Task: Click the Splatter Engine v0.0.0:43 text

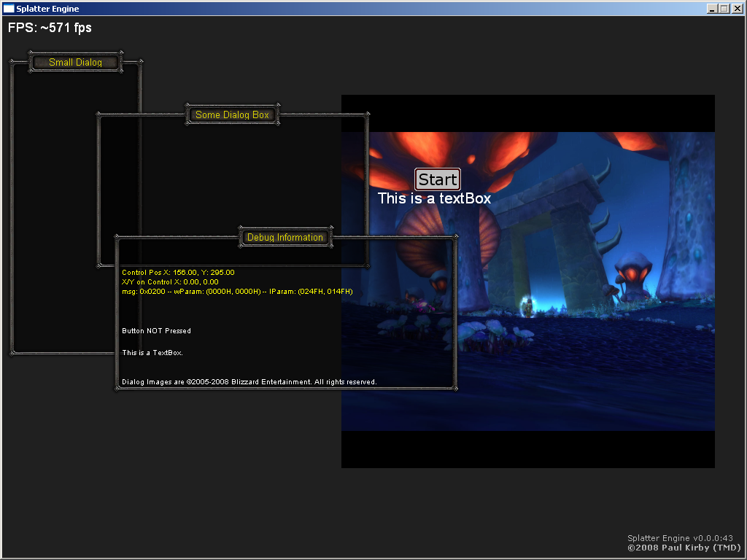Action: (680, 538)
